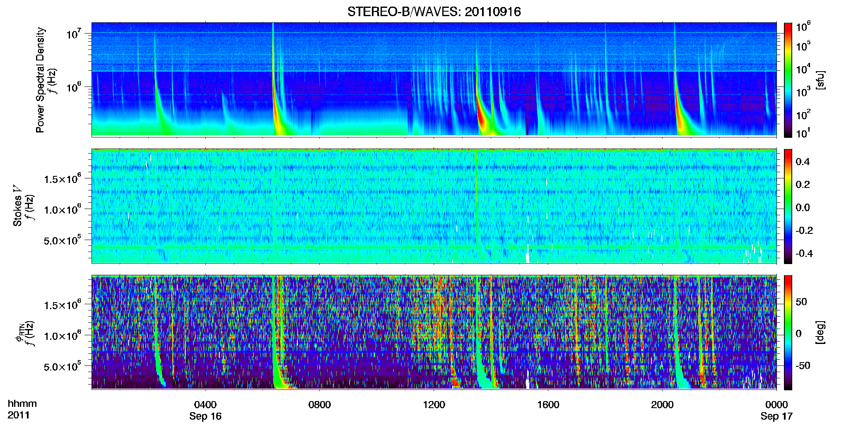
Task: Select the 1200 time tick label
Action: (x=434, y=405)
